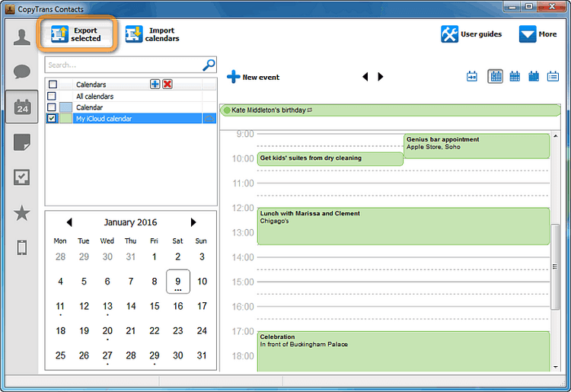Click the phone device icon in sidebar
Screen dimensions: 571x392
pyautogui.click(x=21, y=247)
